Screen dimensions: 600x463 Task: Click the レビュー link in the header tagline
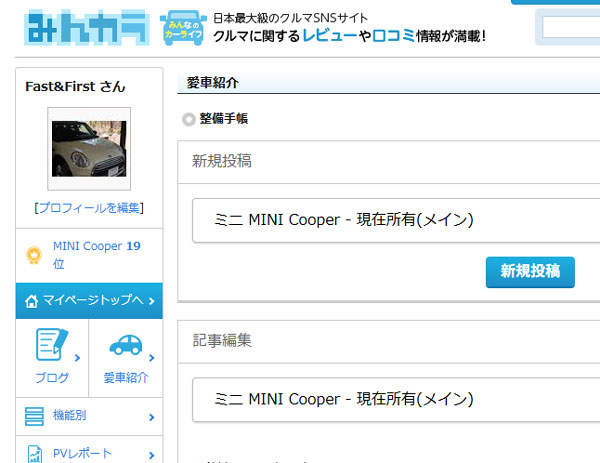pyautogui.click(x=330, y=36)
